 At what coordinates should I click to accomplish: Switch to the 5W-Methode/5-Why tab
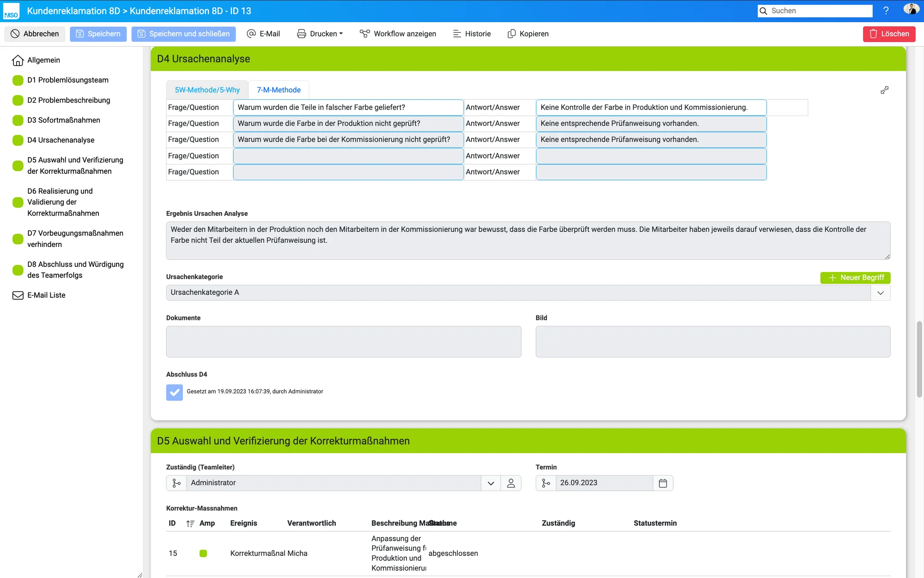[x=207, y=90]
